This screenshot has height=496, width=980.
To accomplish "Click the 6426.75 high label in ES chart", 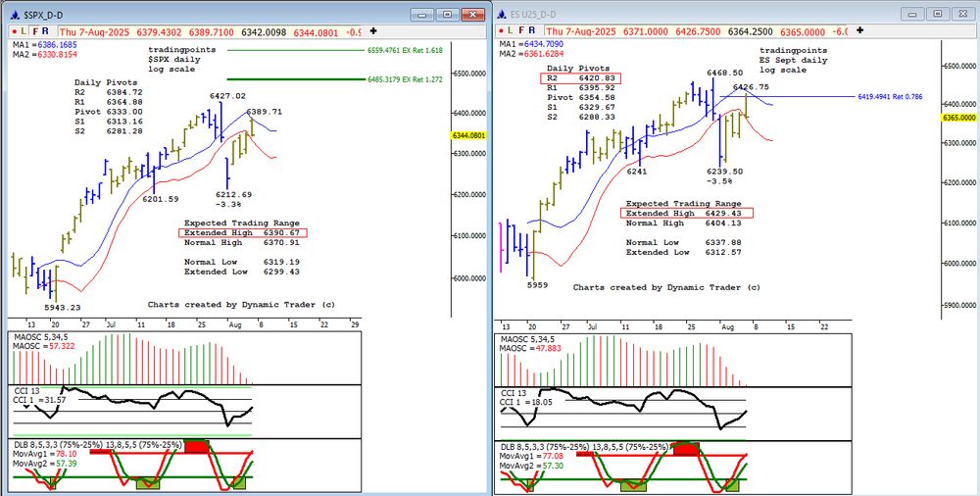I will tap(752, 87).
